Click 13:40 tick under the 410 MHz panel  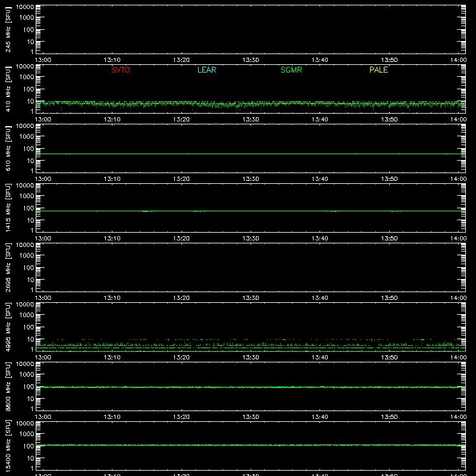[320, 120]
